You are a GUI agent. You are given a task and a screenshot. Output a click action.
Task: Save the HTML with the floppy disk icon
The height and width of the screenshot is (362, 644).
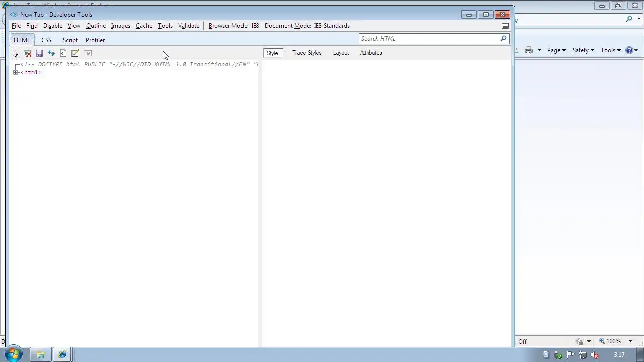point(39,53)
